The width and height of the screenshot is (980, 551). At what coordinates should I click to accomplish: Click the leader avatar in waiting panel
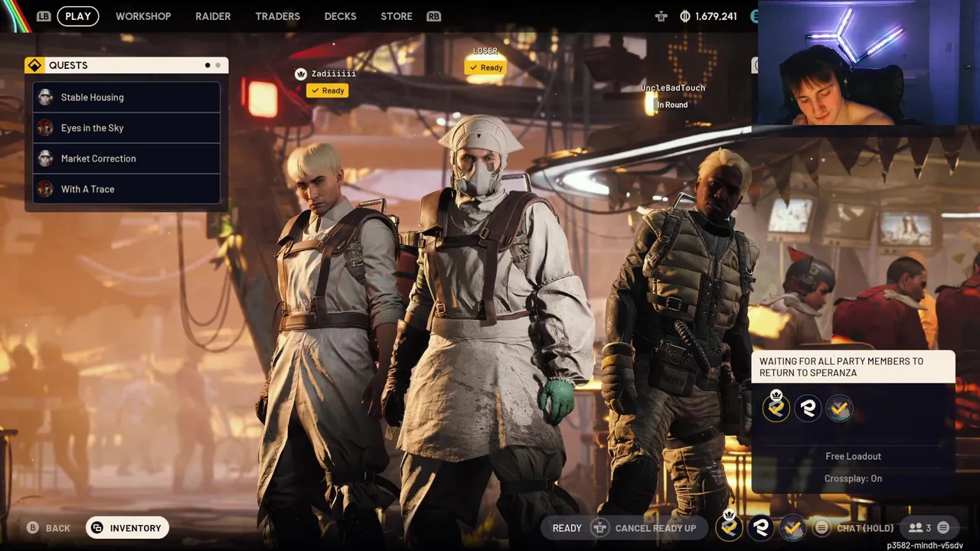pos(776,408)
